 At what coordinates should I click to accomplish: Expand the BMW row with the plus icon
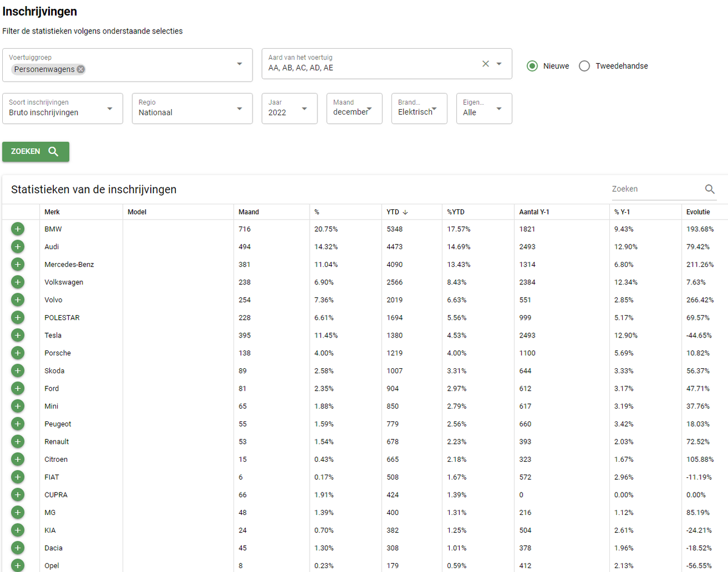[x=18, y=229]
